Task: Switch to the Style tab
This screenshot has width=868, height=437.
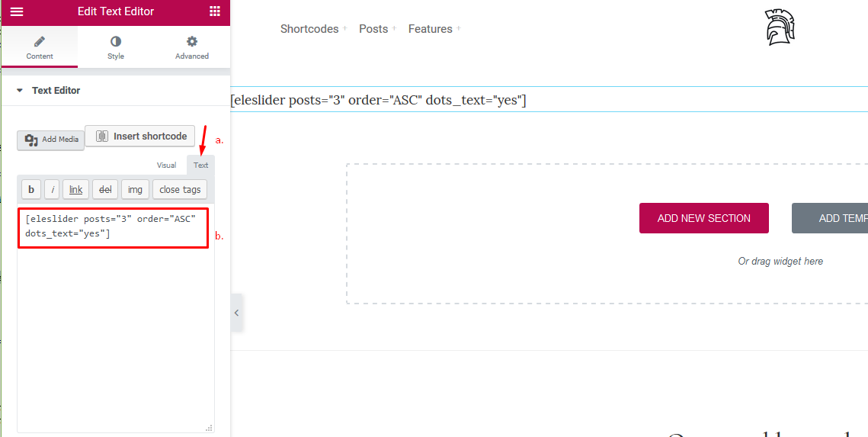Action: pyautogui.click(x=116, y=47)
